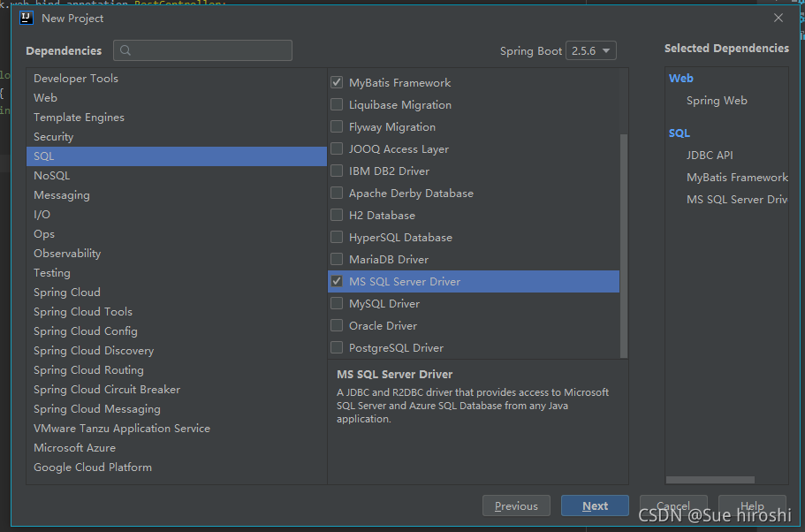Viewport: 805px width, 532px height.
Task: Uncheck the MyBatis Framework checkbox
Action: click(337, 83)
